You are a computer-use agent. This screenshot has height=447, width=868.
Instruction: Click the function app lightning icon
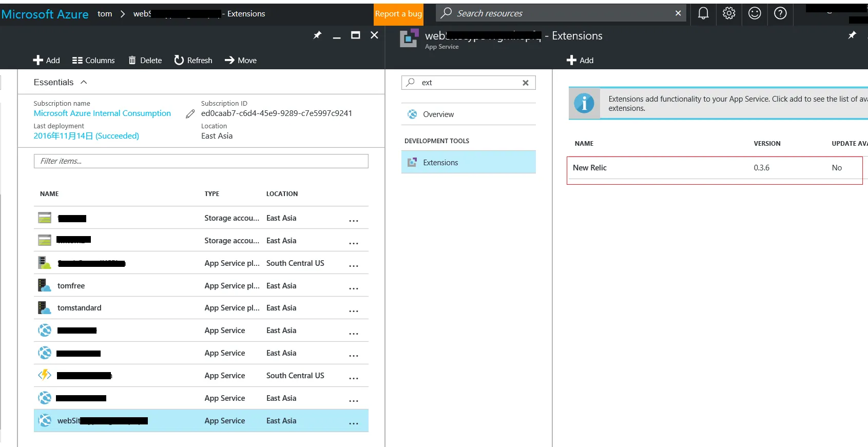(x=45, y=375)
